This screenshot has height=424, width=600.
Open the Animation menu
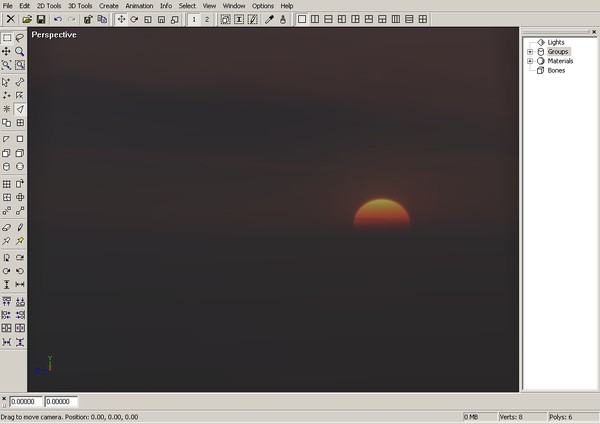click(139, 6)
